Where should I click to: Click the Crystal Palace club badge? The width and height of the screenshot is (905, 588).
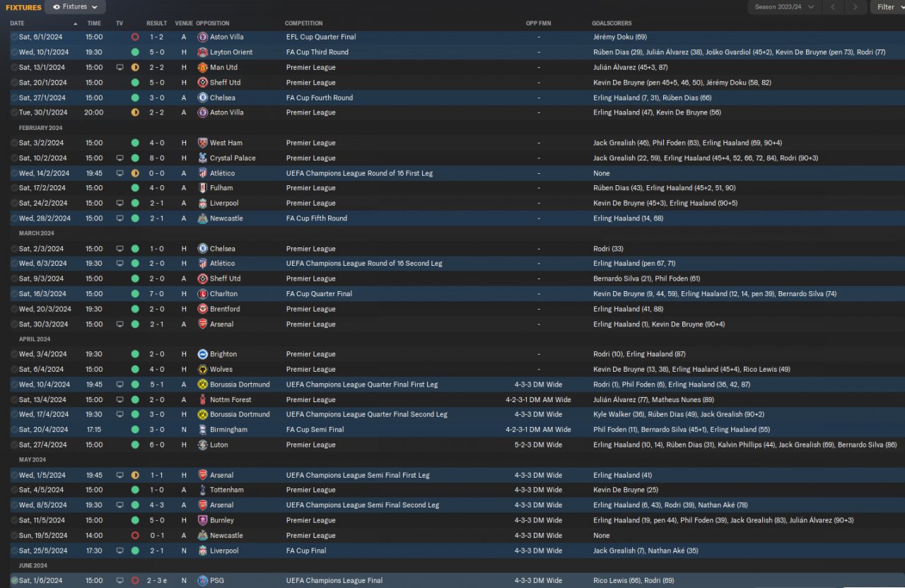coord(203,158)
